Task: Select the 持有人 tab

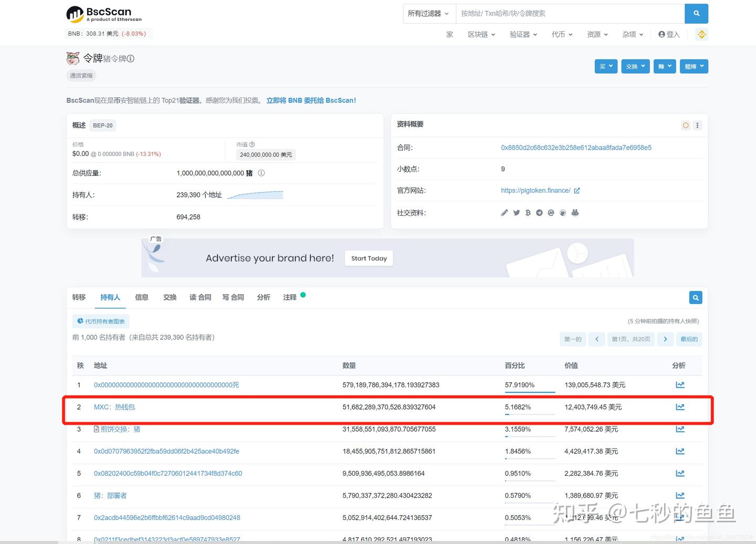Action: [110, 297]
